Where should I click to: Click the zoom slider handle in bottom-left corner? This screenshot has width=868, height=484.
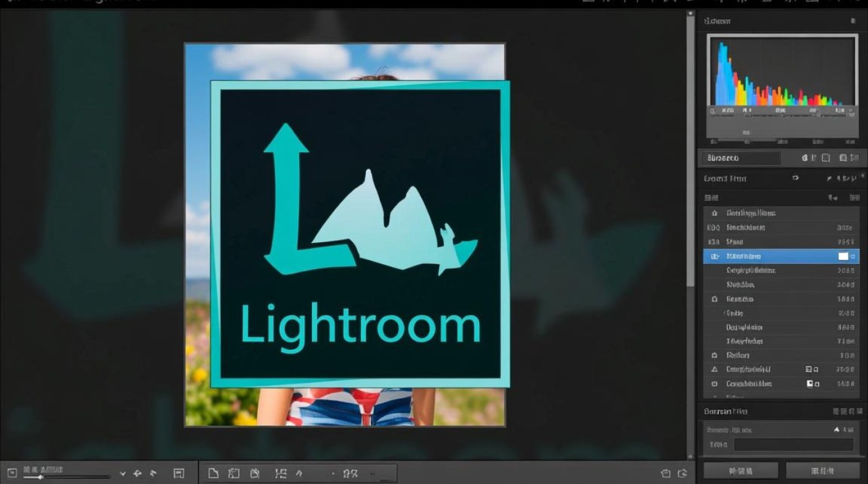click(x=41, y=477)
